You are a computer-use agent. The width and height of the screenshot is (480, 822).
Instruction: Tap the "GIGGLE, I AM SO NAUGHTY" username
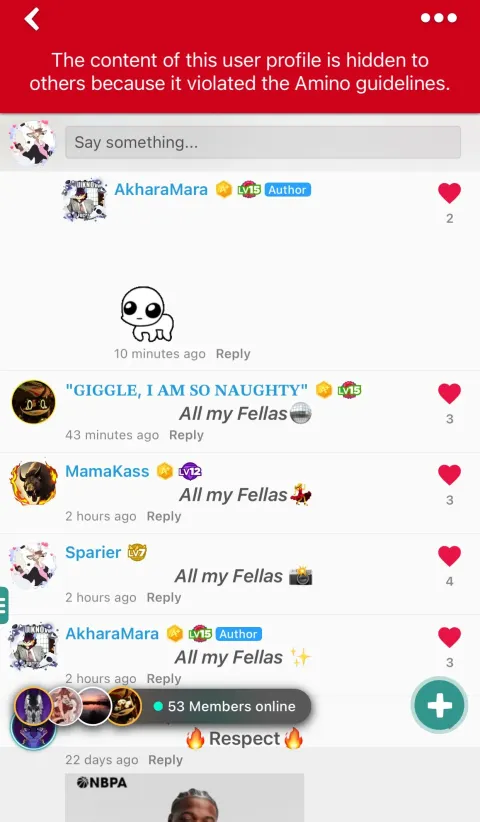tap(186, 390)
